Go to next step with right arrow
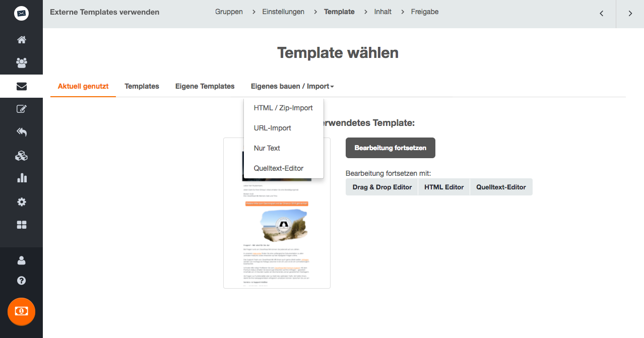 [x=630, y=14]
